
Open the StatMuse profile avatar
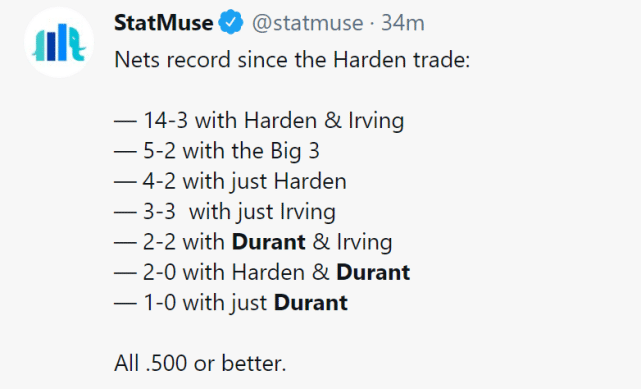click(59, 42)
